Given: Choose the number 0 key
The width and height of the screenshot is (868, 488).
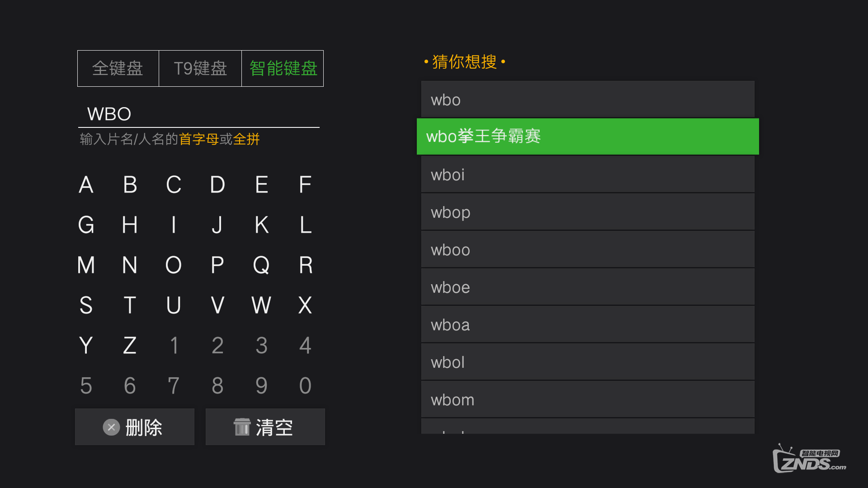Looking at the screenshot, I should tap(305, 386).
